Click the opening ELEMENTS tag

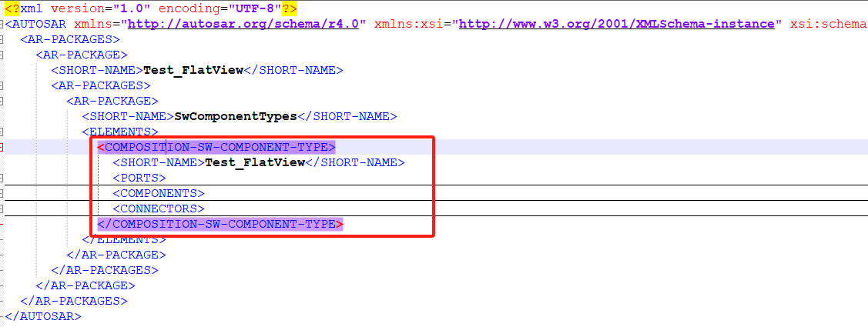pyautogui.click(x=120, y=132)
